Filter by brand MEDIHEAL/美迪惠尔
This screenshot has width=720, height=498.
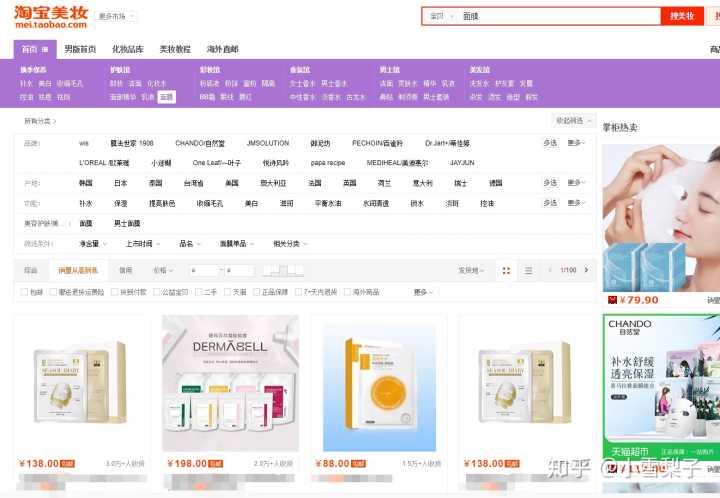pyautogui.click(x=398, y=163)
